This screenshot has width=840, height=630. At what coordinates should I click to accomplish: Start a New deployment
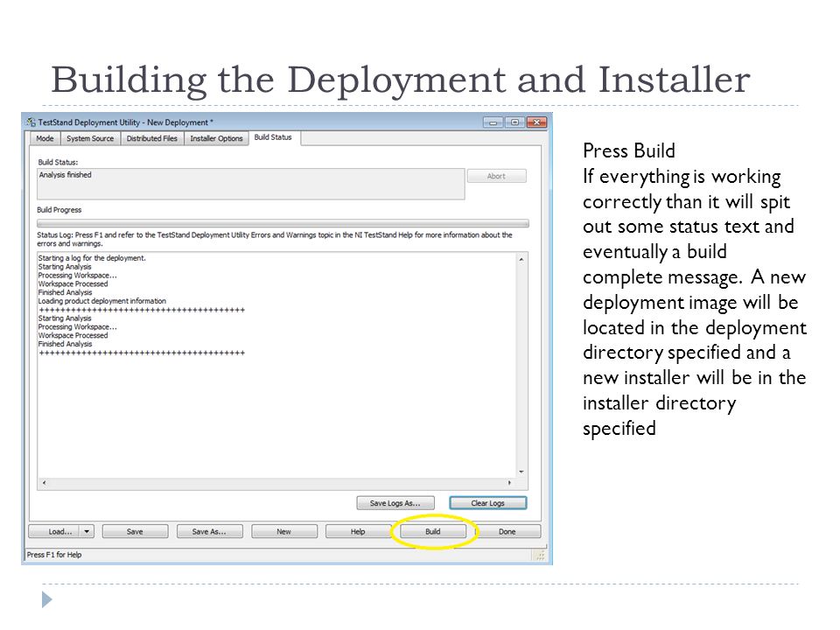(283, 531)
